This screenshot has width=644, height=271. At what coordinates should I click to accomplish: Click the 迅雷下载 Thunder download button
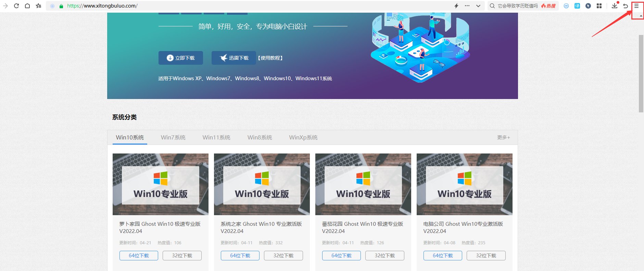click(234, 58)
